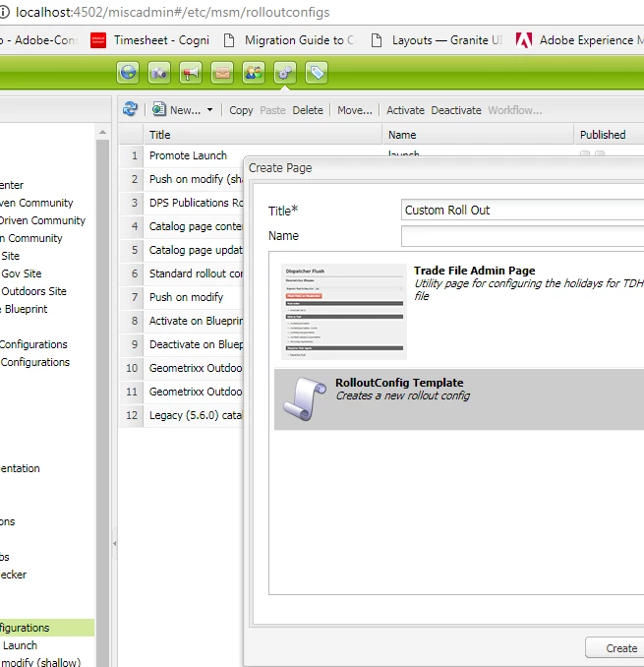Open the Outdoors Site tree item

[33, 291]
